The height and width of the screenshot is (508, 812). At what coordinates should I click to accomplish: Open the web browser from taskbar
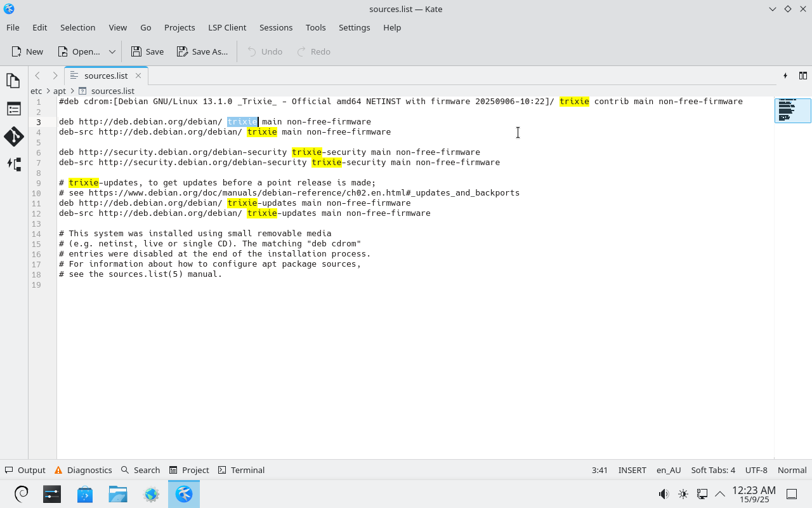tap(151, 494)
